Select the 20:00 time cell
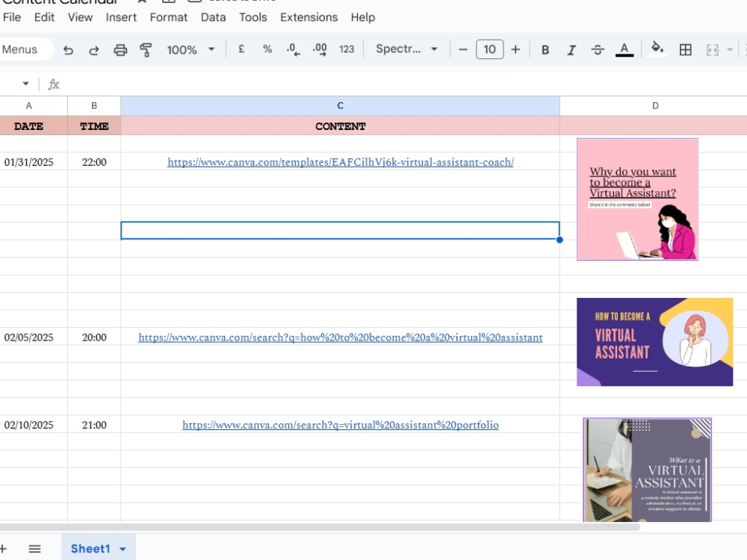This screenshot has height=560, width=747. click(94, 337)
